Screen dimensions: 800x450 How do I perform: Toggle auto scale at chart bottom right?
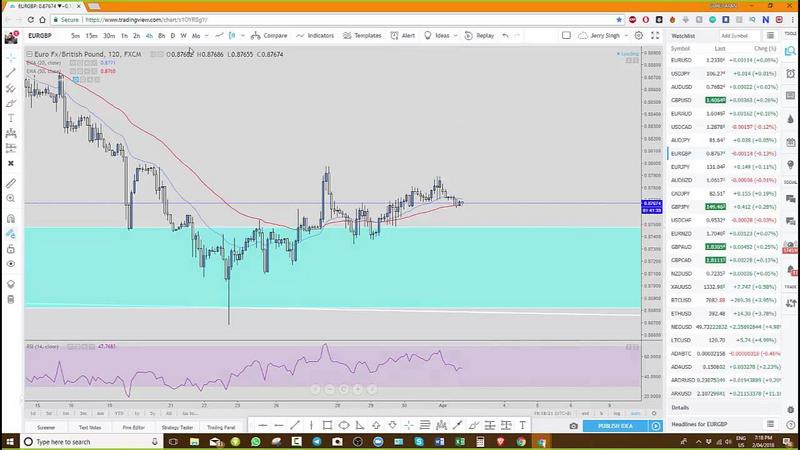coord(635,413)
